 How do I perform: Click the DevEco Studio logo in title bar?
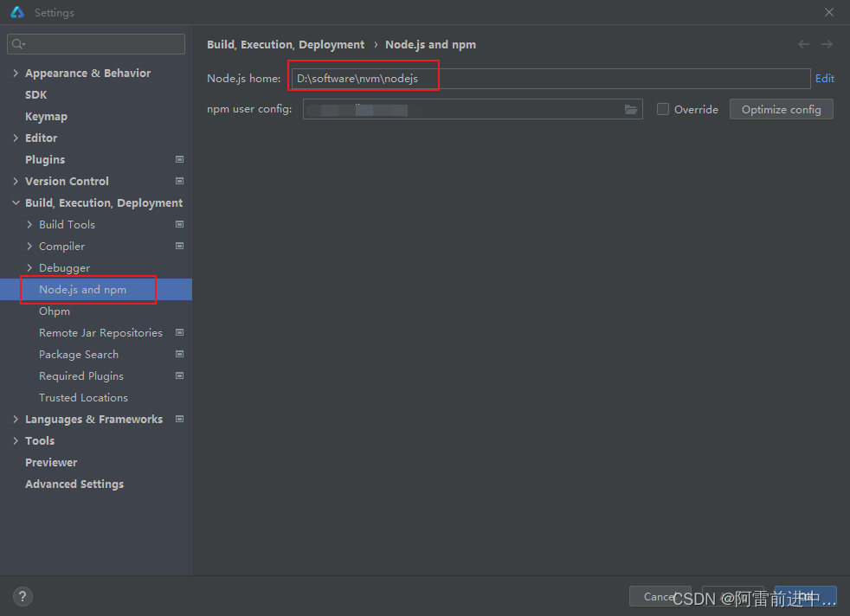pos(17,12)
